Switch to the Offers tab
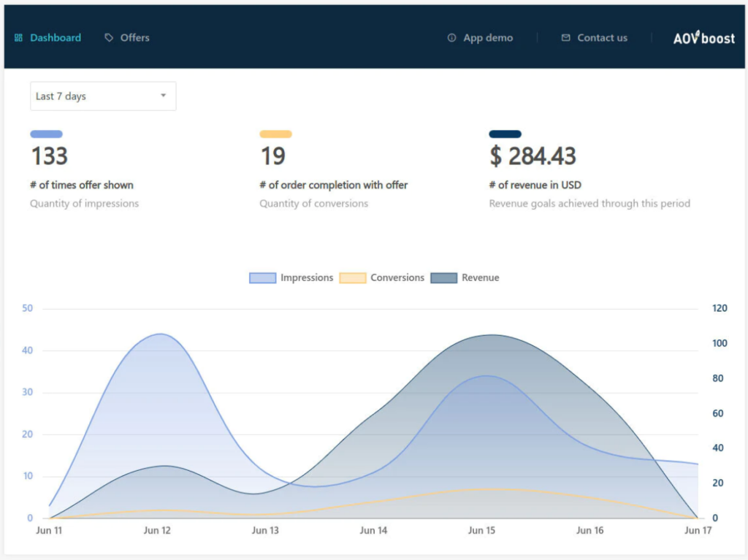This screenshot has width=748, height=560. click(x=127, y=38)
